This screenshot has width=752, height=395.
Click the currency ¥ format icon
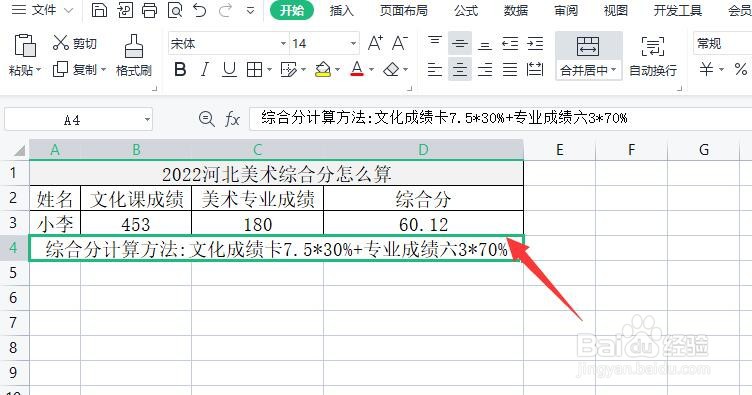coord(706,70)
